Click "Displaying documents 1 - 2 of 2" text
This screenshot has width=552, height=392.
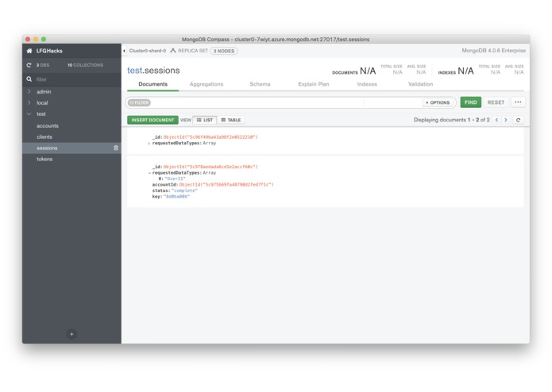[x=451, y=120]
